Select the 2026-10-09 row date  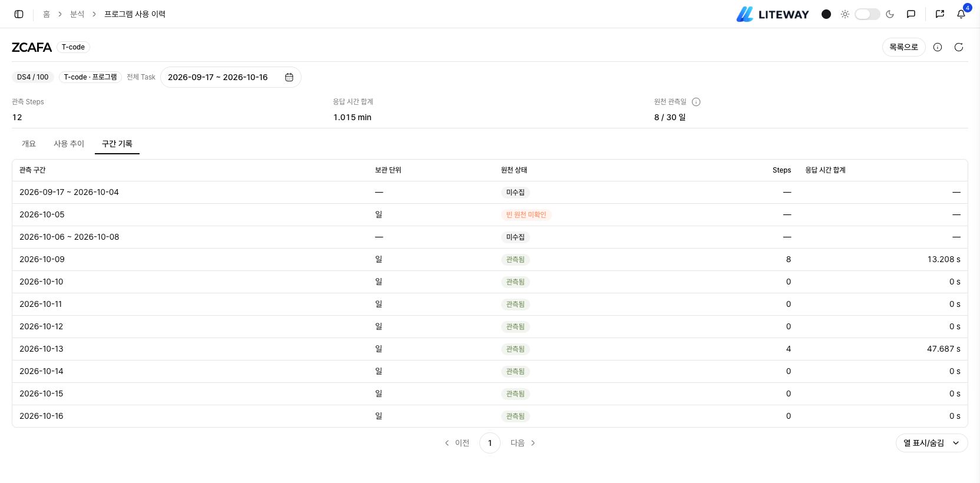pos(42,260)
